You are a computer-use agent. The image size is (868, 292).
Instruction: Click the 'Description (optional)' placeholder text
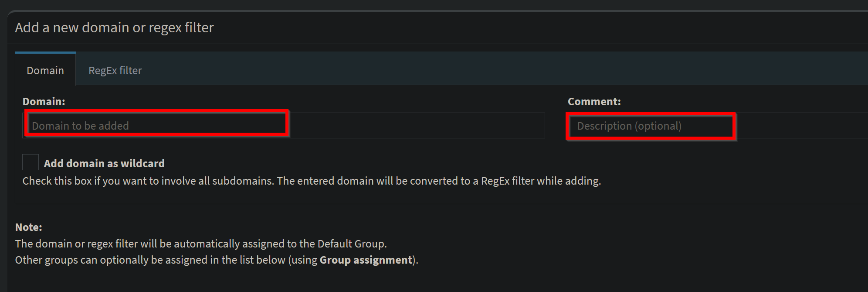(x=629, y=126)
